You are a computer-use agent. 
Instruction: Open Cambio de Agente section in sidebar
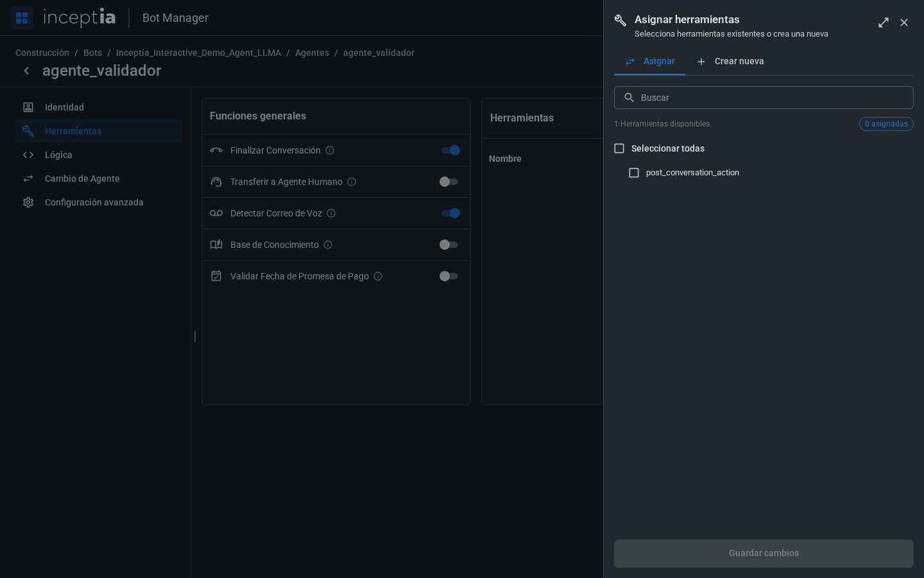[x=99, y=179]
